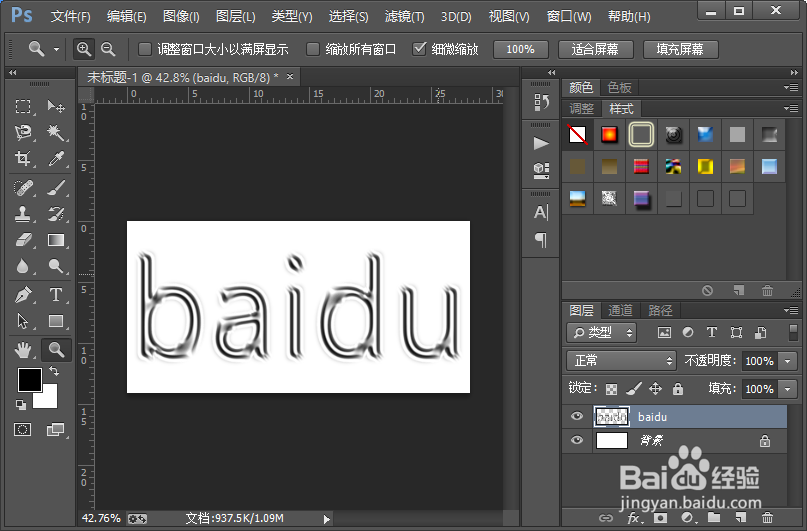Select the Lasso tool
This screenshot has width=807, height=531.
click(x=23, y=133)
